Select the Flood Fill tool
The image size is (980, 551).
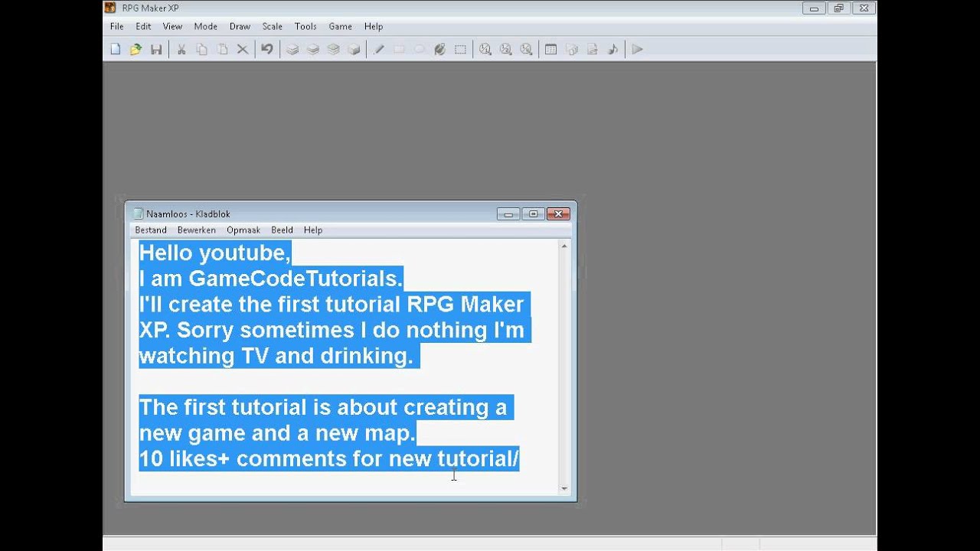[439, 49]
